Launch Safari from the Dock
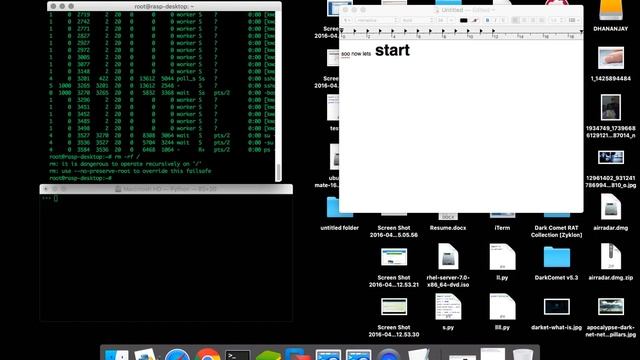The width and height of the screenshot is (640, 360). point(177,354)
